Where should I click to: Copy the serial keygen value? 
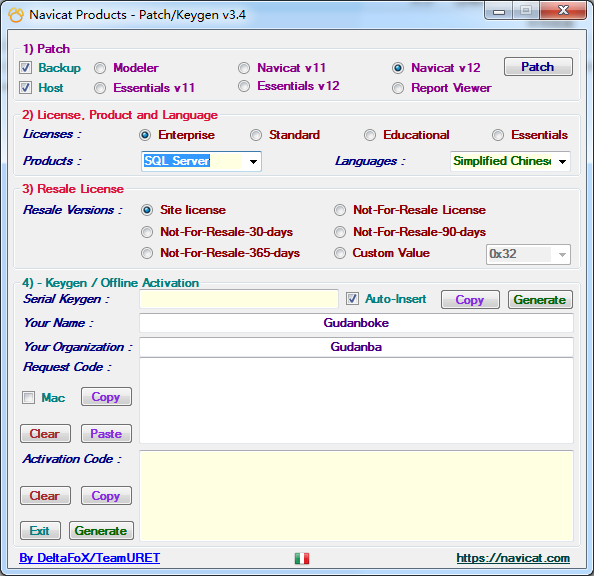point(470,300)
